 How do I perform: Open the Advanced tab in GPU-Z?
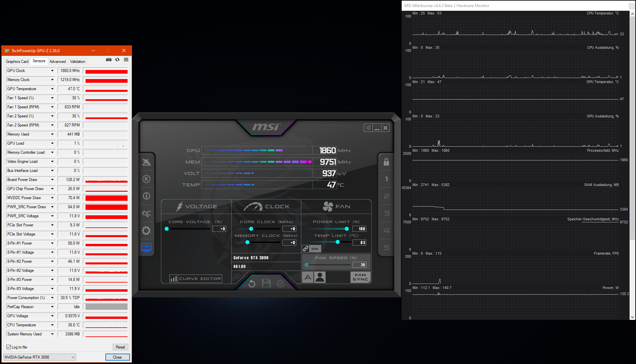click(58, 62)
